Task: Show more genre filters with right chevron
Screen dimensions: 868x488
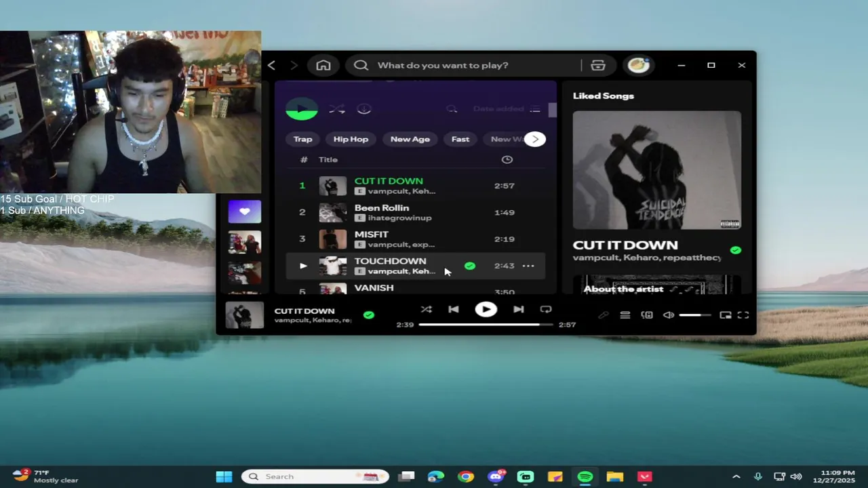Action: 535,139
